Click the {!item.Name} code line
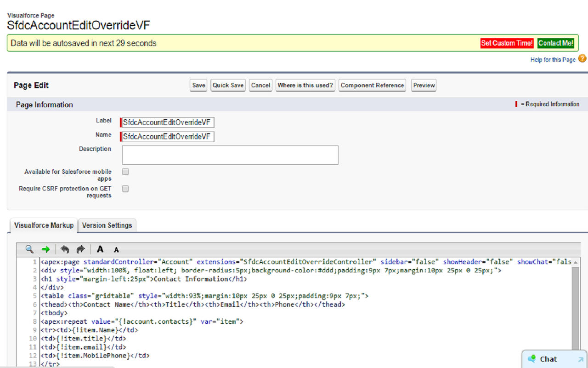The height and width of the screenshot is (368, 588). pyautogui.click(x=89, y=330)
